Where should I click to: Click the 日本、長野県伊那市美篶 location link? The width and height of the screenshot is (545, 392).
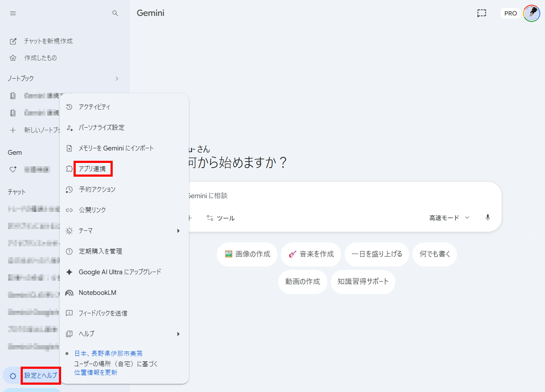coord(108,353)
